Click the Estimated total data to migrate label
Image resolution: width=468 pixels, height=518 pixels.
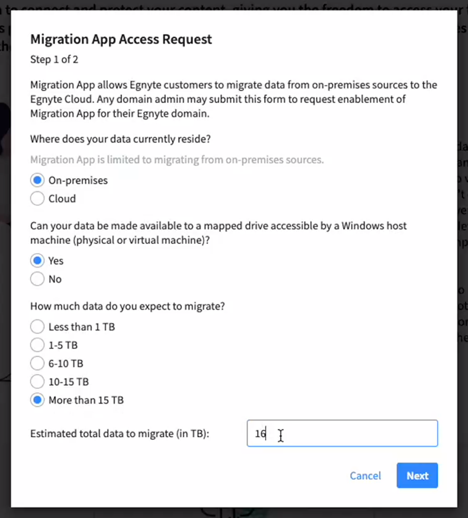(x=120, y=434)
